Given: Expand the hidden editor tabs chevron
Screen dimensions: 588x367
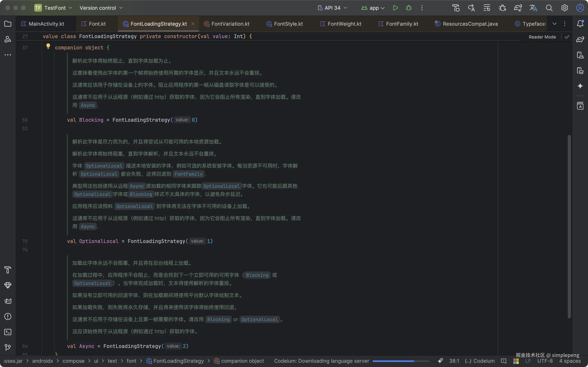Looking at the screenshot, I should (554, 24).
